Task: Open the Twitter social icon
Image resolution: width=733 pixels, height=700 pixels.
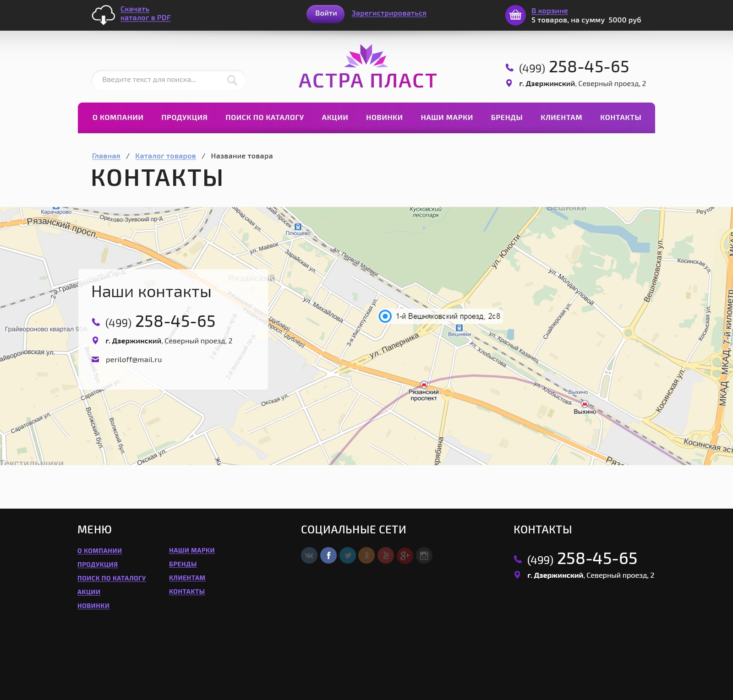Action: [348, 555]
